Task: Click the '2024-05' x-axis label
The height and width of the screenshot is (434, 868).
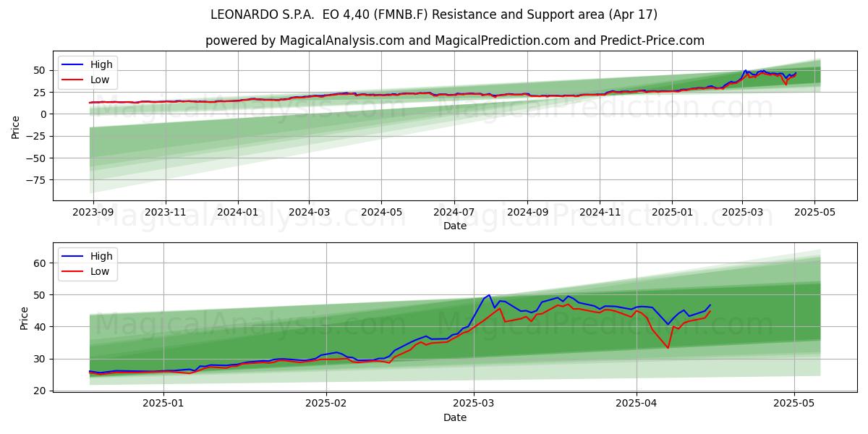Action: point(381,213)
